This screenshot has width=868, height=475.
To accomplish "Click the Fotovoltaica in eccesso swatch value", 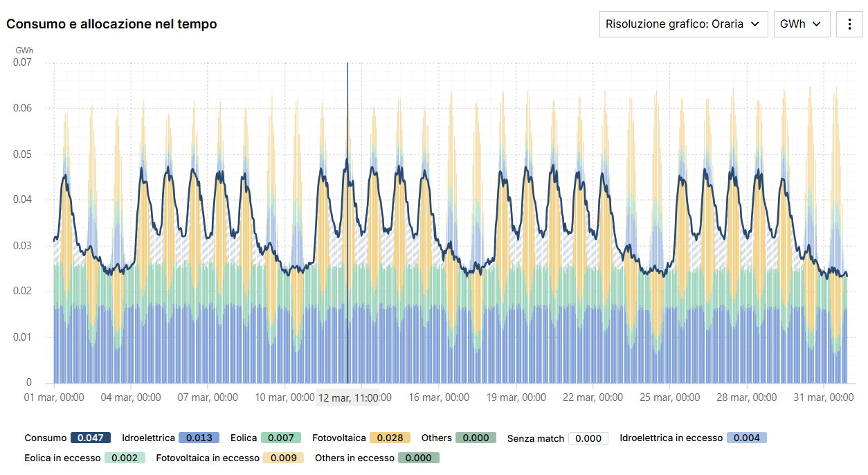I will pyautogui.click(x=284, y=458).
